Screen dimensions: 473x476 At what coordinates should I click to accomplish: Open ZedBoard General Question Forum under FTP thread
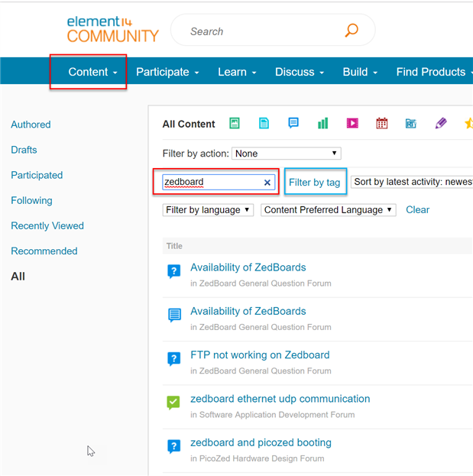pos(265,371)
